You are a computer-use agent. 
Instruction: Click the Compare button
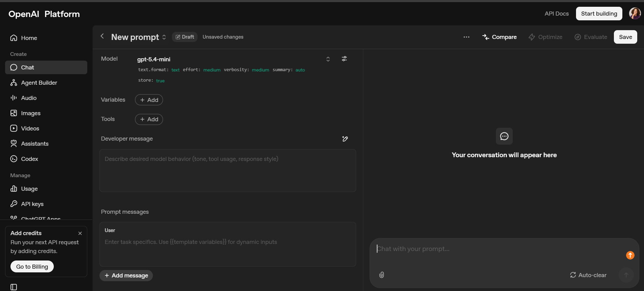[x=500, y=37]
